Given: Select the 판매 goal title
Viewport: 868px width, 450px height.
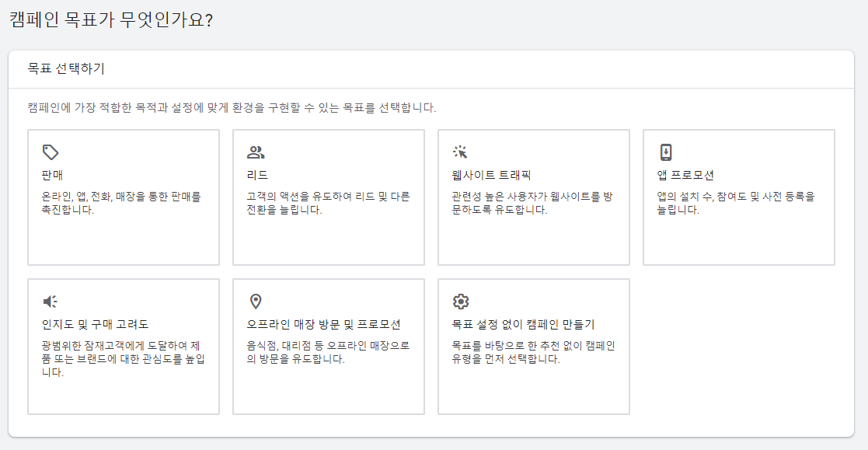Looking at the screenshot, I should 53,175.
